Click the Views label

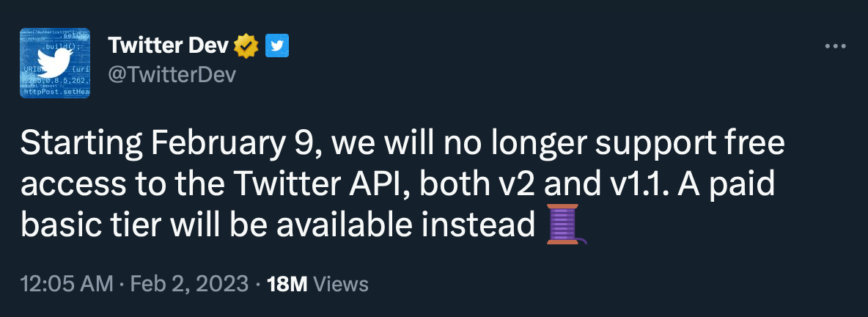pos(340,284)
